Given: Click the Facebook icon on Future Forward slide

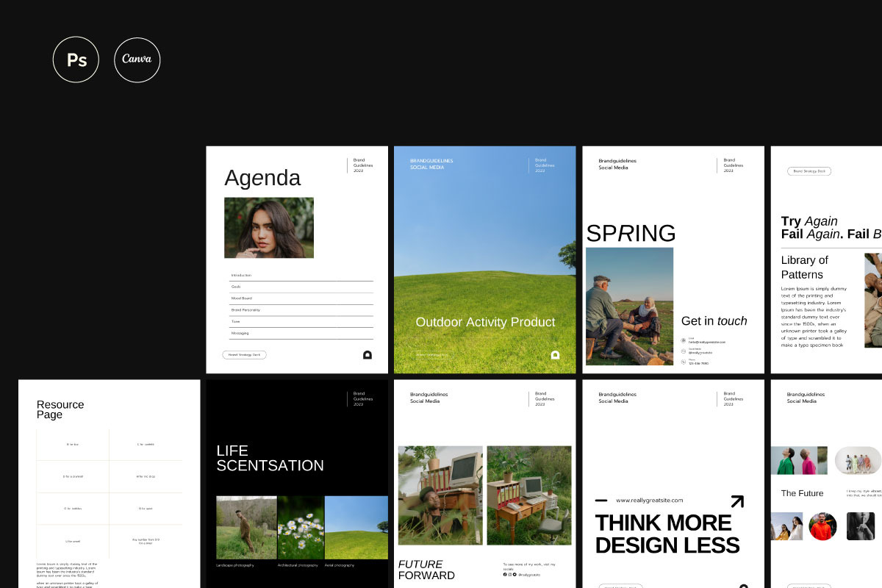Looking at the screenshot, I should [x=505, y=574].
